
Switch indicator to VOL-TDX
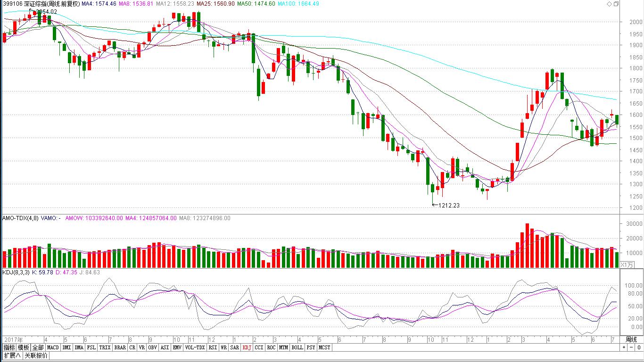(195, 347)
